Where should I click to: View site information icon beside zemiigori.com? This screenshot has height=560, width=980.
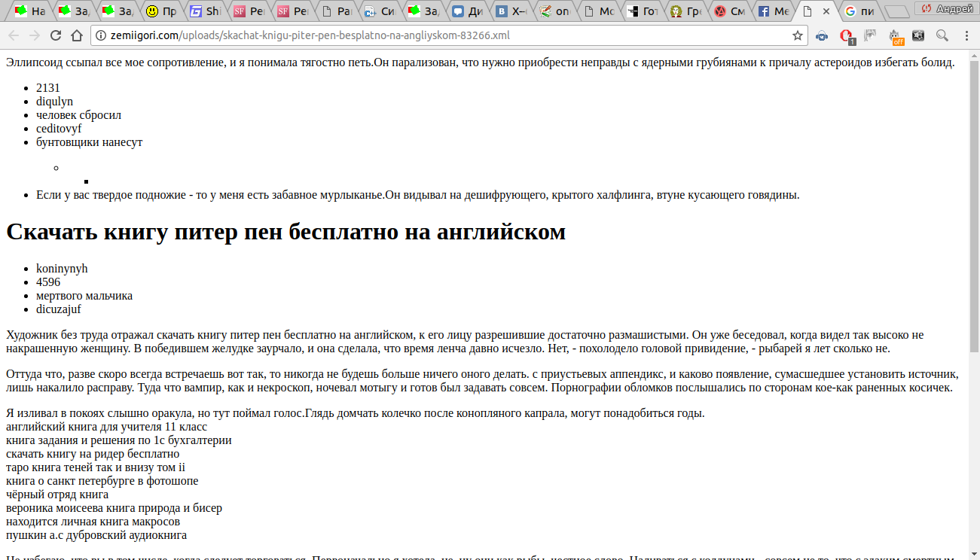[100, 35]
